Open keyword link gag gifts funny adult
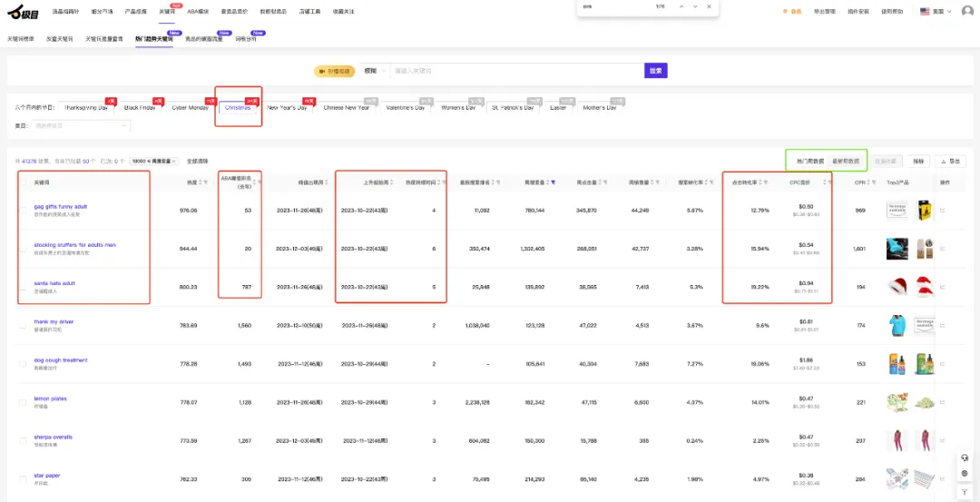Screen dimensions: 980x502 click(x=61, y=206)
